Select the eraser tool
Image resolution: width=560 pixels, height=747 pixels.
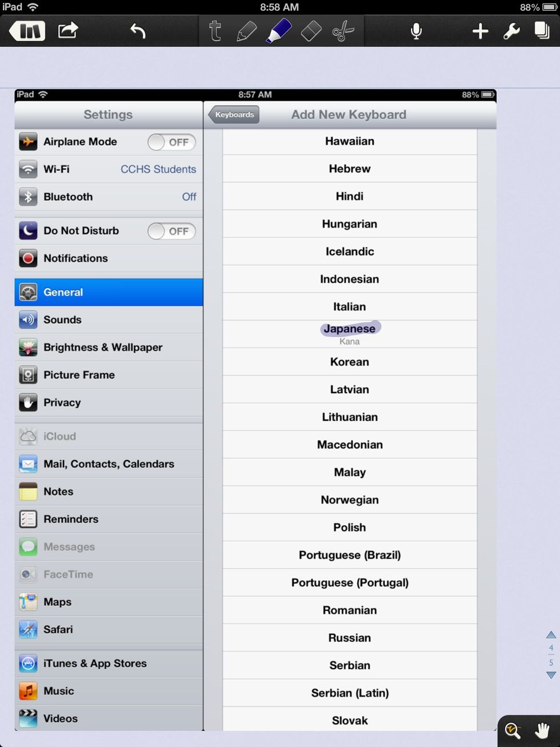(311, 31)
